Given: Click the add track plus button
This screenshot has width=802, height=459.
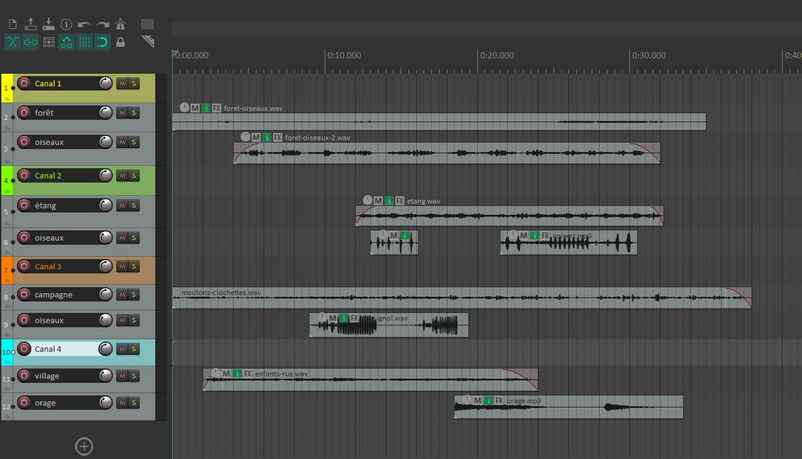Looking at the screenshot, I should pyautogui.click(x=84, y=446).
